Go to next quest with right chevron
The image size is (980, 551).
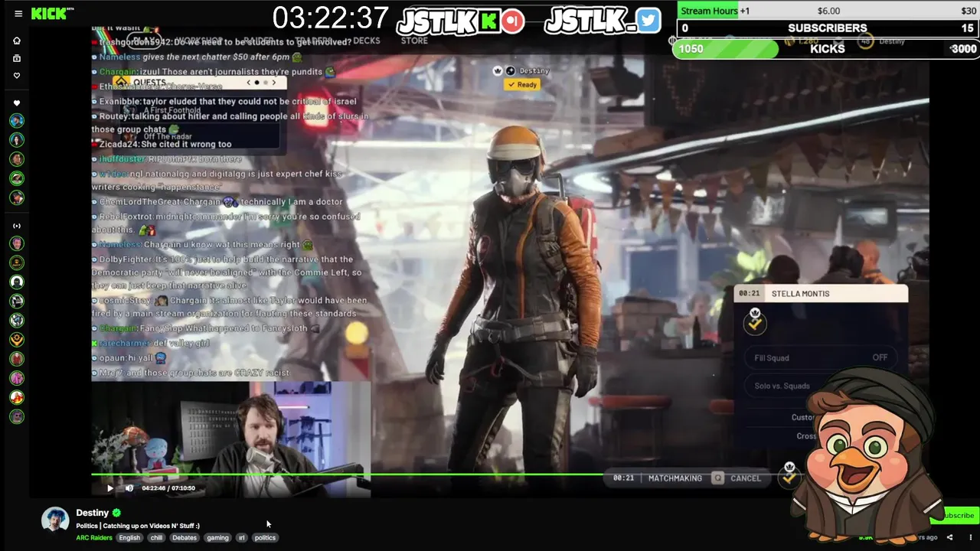click(273, 82)
